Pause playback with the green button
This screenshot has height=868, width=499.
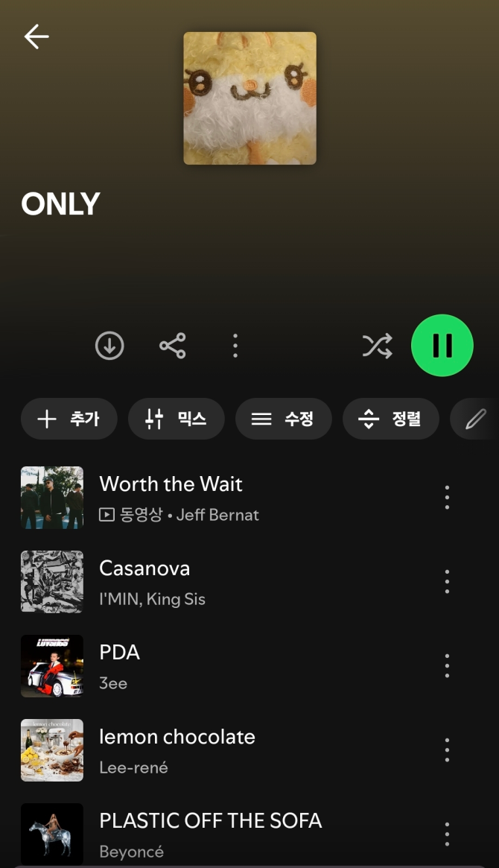coord(442,346)
